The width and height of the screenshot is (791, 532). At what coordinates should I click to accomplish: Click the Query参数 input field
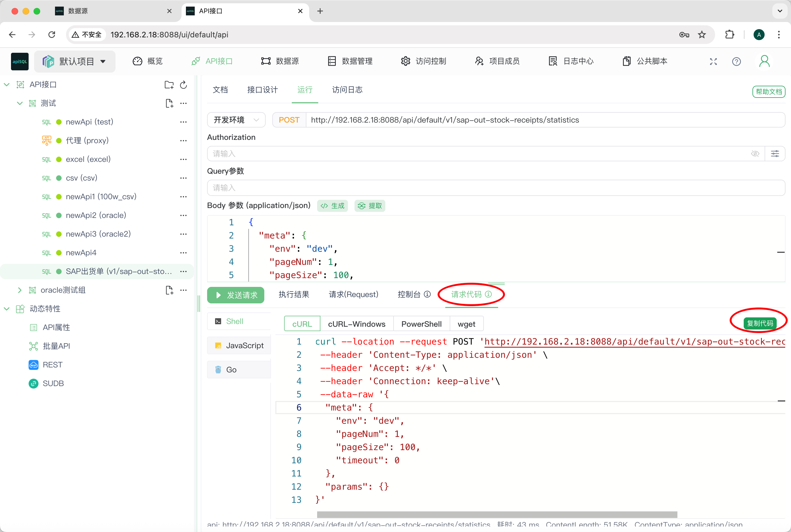496,188
